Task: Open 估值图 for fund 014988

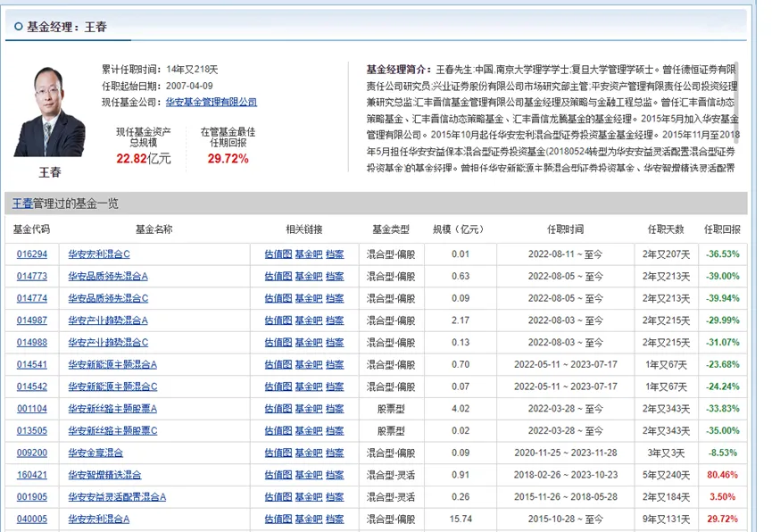Action: pyautogui.click(x=278, y=343)
